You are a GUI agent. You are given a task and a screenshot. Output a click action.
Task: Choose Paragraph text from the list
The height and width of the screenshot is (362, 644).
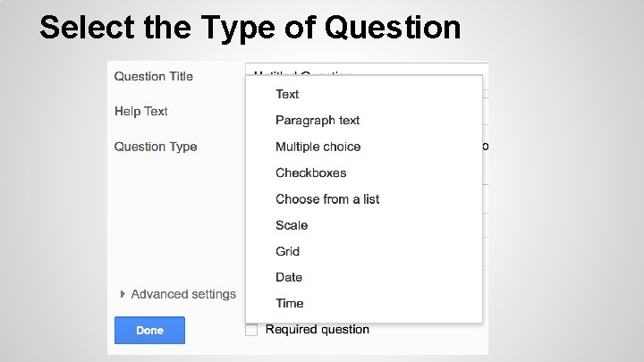click(x=318, y=120)
